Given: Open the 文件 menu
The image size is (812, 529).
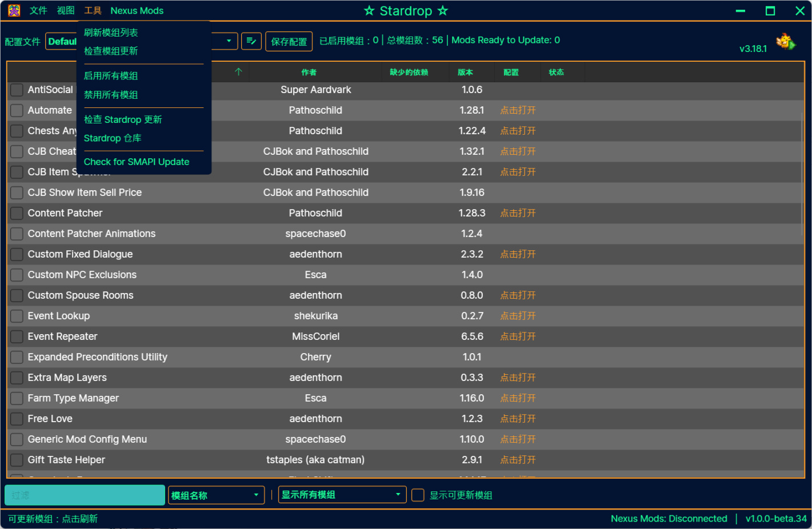Looking at the screenshot, I should [x=38, y=10].
